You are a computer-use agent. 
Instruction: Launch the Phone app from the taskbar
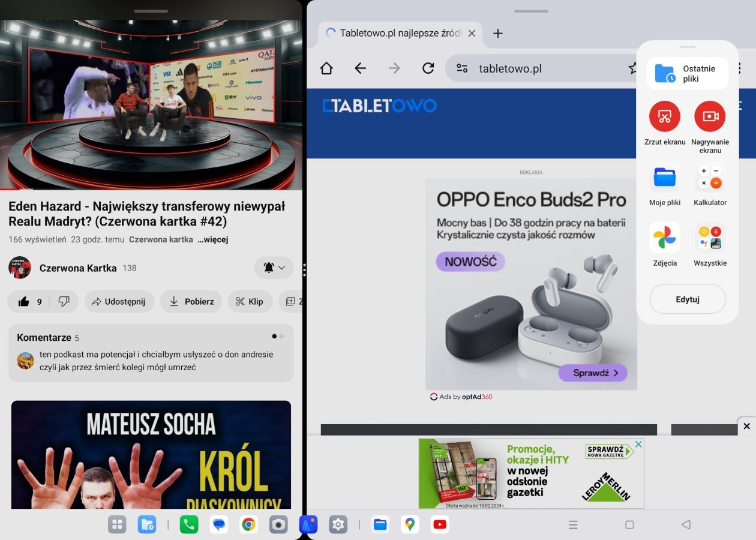point(188,525)
